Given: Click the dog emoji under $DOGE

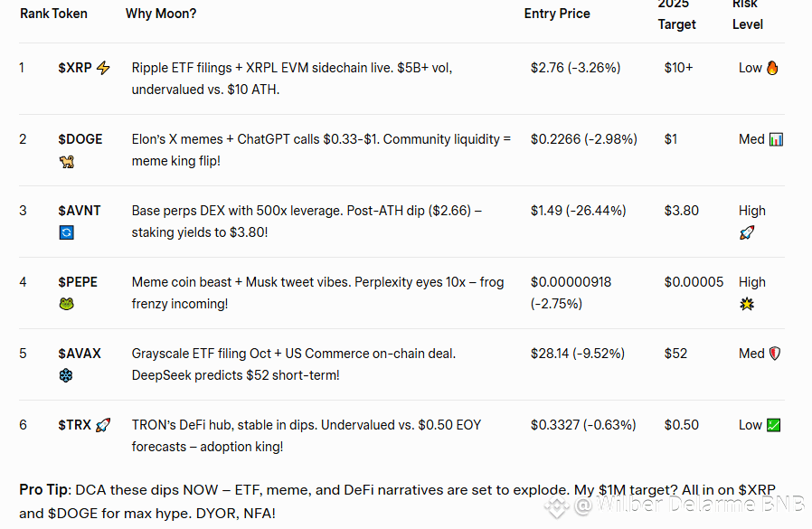Looking at the screenshot, I should coord(66,162).
